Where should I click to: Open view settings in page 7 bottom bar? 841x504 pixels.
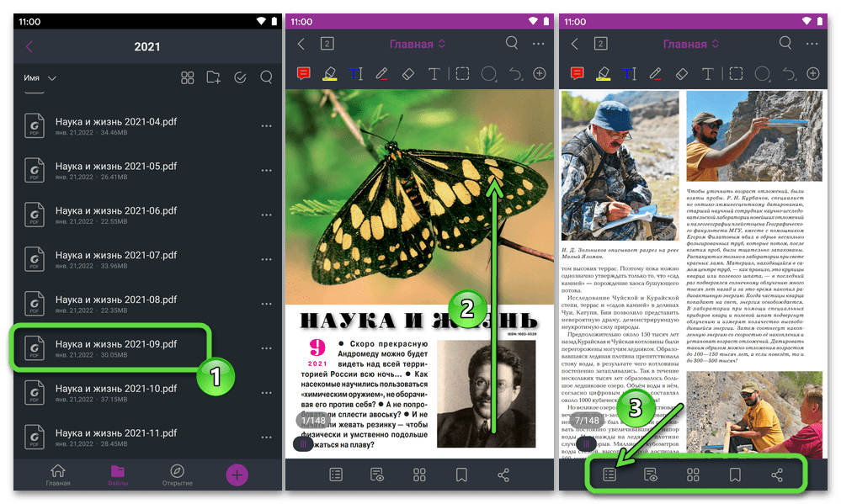pyautogui.click(x=651, y=475)
